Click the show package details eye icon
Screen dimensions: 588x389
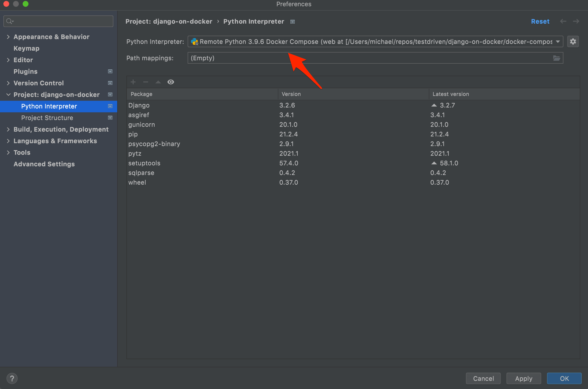click(171, 82)
